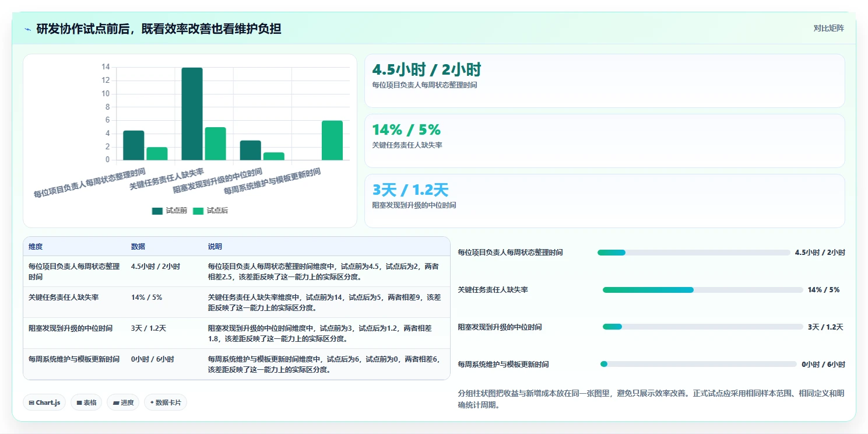Click the 每位项目负责人每周状态整理时间 table cell

(x=75, y=271)
